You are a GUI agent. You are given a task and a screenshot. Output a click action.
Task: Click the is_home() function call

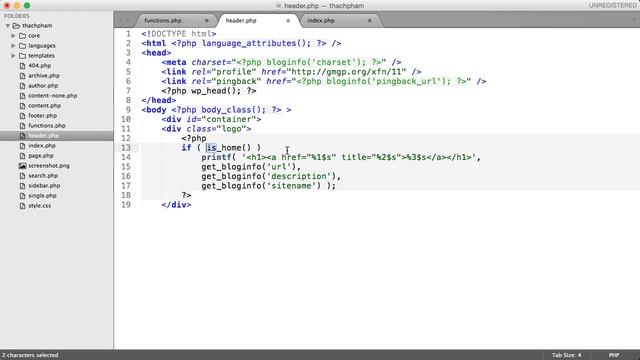pos(228,148)
